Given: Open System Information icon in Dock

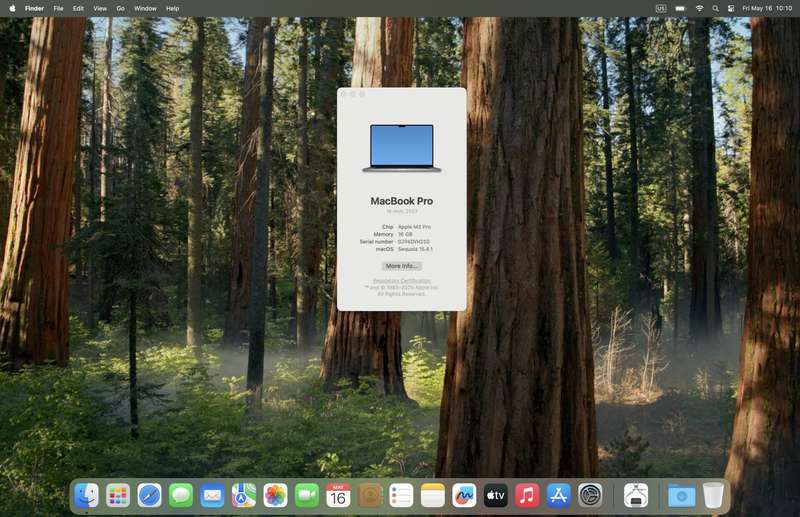Looking at the screenshot, I should coord(636,496).
